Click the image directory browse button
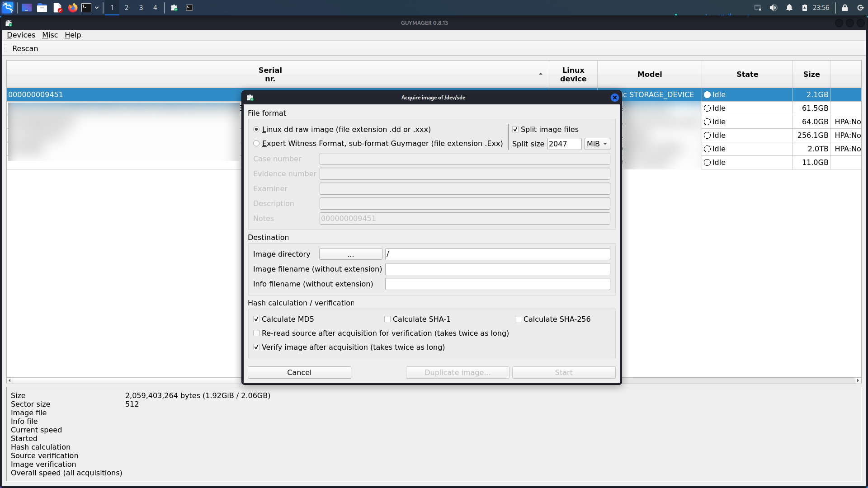 (350, 254)
